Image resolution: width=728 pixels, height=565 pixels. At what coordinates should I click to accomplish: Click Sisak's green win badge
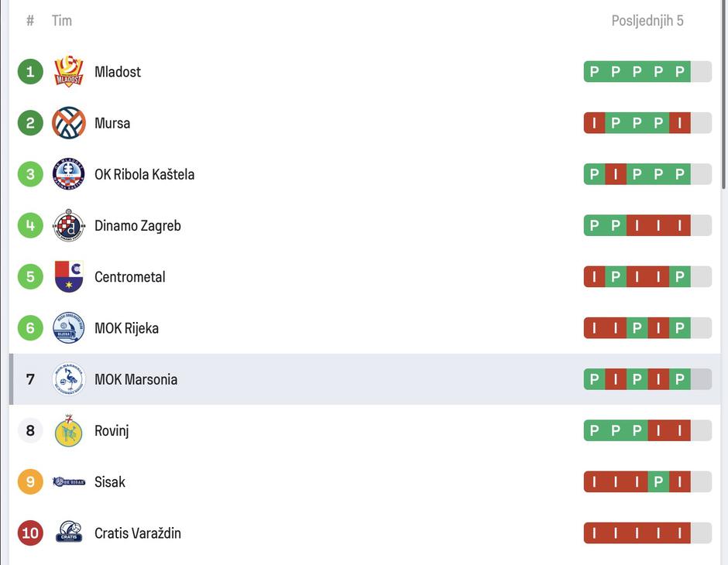click(x=658, y=482)
